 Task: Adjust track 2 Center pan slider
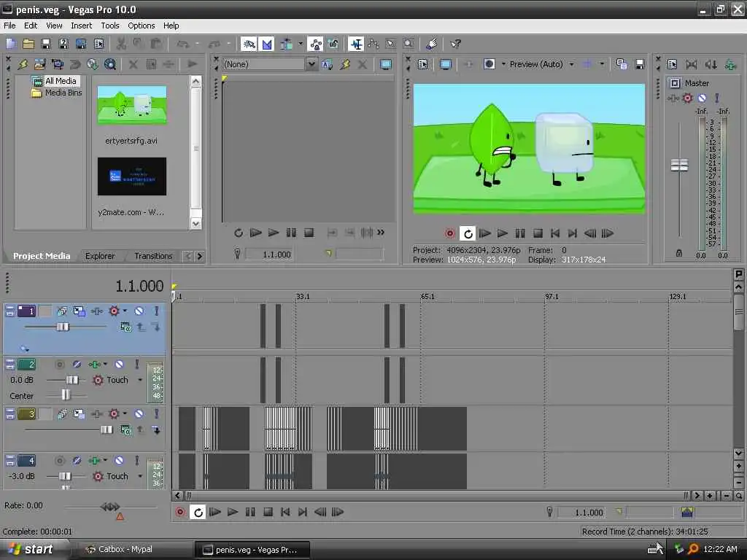coord(66,394)
